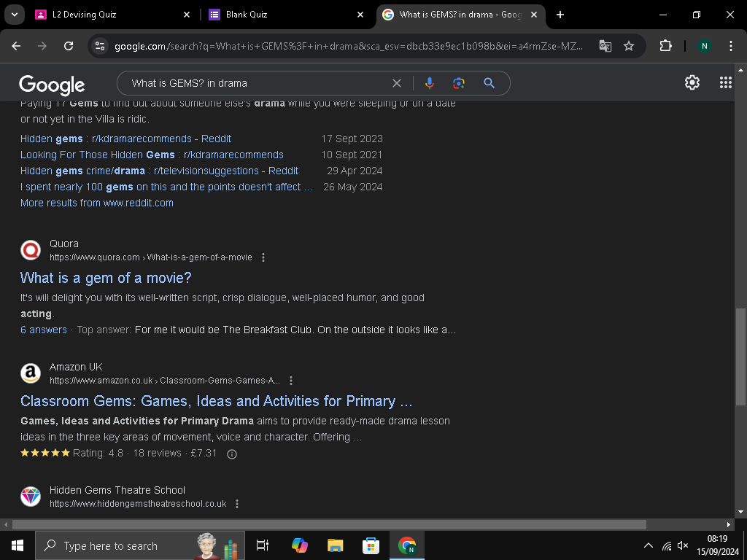Click the taskbar Type here to search box
The height and width of the screenshot is (560, 747).
click(140, 545)
